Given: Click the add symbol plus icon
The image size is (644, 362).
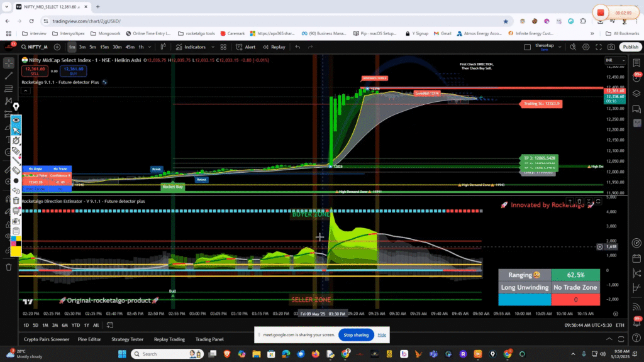Looking at the screenshot, I should (57, 47).
